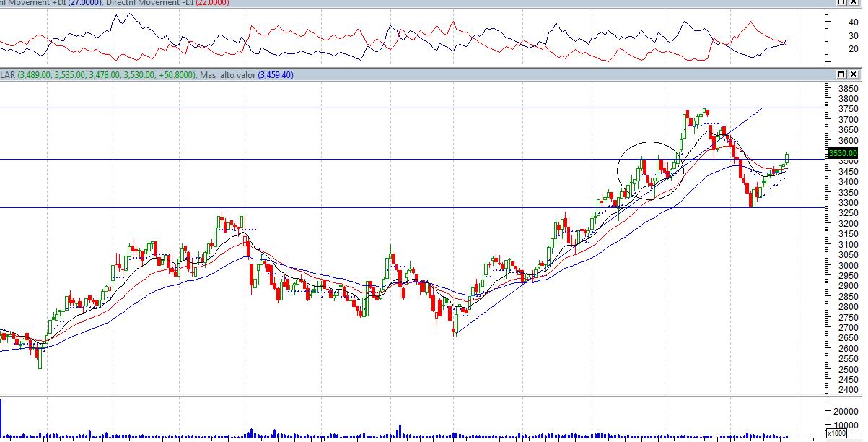Click the 3000 price axis label

pos(849,265)
